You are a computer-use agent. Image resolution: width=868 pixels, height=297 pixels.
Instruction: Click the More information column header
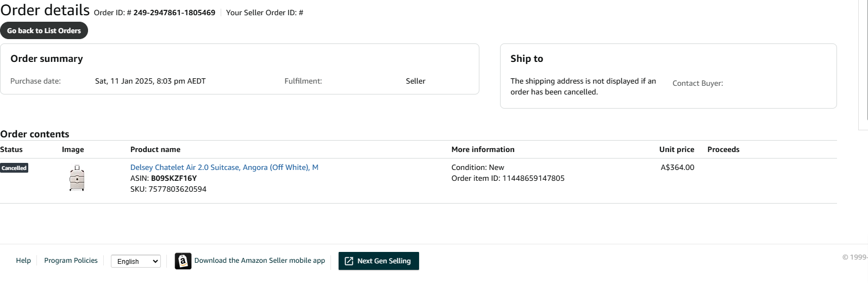click(483, 149)
